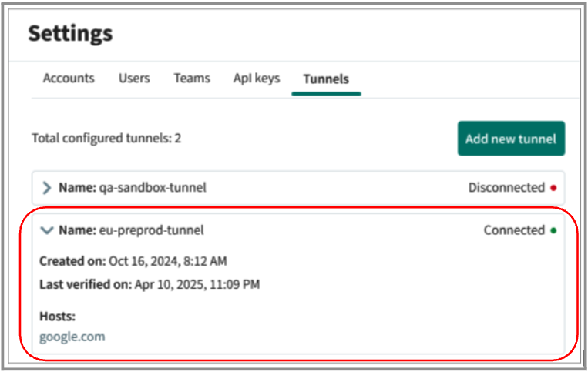588x372 pixels.
Task: Click the red Disconnected status dot
Action: (553, 188)
